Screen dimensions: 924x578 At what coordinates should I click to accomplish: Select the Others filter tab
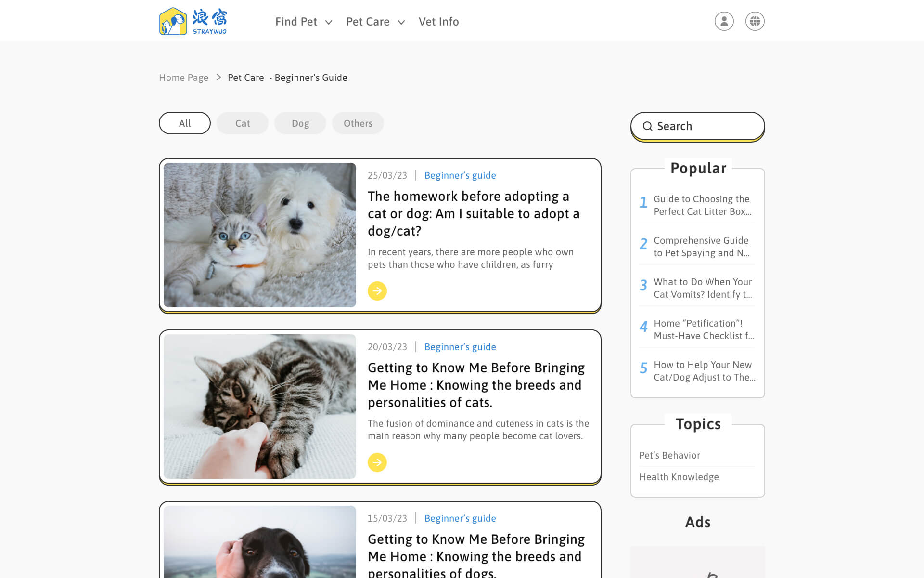(x=358, y=123)
